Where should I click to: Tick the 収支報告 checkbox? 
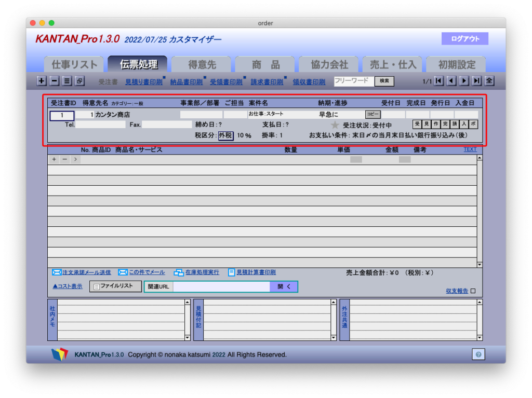click(x=473, y=291)
